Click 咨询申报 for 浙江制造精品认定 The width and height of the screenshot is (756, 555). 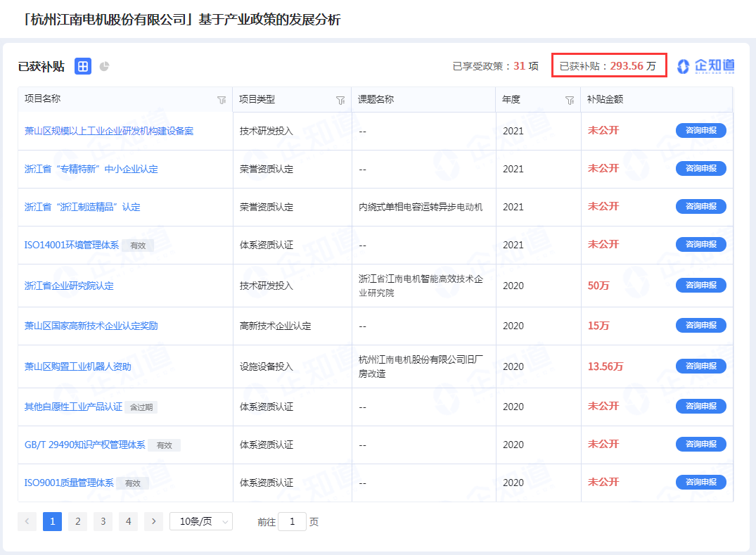[701, 206]
